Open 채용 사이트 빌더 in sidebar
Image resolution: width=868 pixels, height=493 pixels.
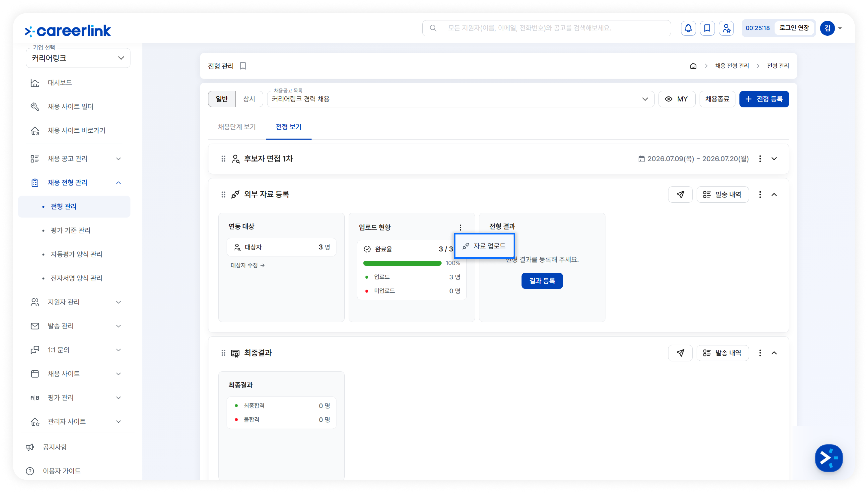(70, 107)
